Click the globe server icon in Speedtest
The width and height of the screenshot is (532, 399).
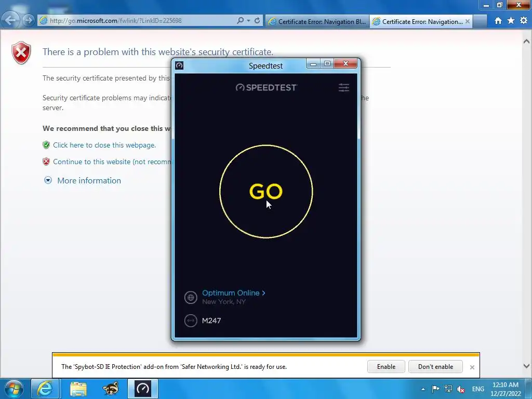coord(191,298)
